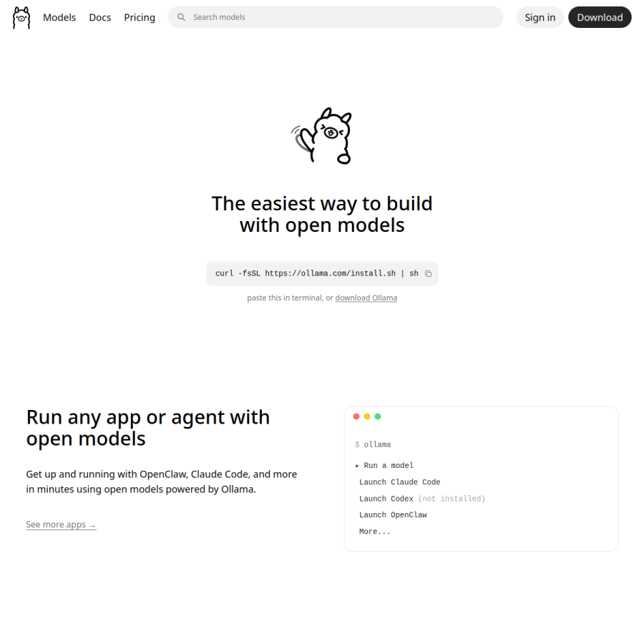
Task: Click 'The easiest way to build' heading
Action: [322, 215]
